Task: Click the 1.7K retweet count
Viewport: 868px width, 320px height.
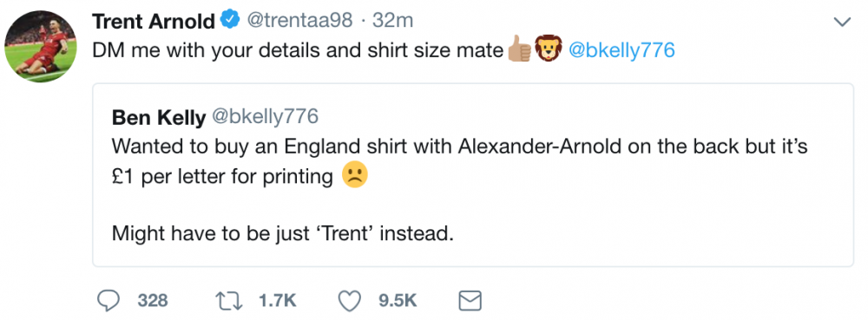Action: pos(278,301)
